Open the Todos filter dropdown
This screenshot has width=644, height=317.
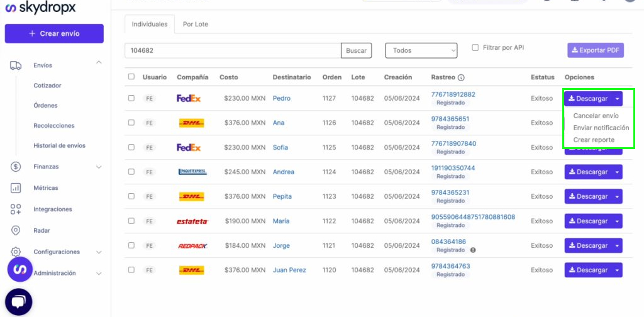[x=421, y=50]
